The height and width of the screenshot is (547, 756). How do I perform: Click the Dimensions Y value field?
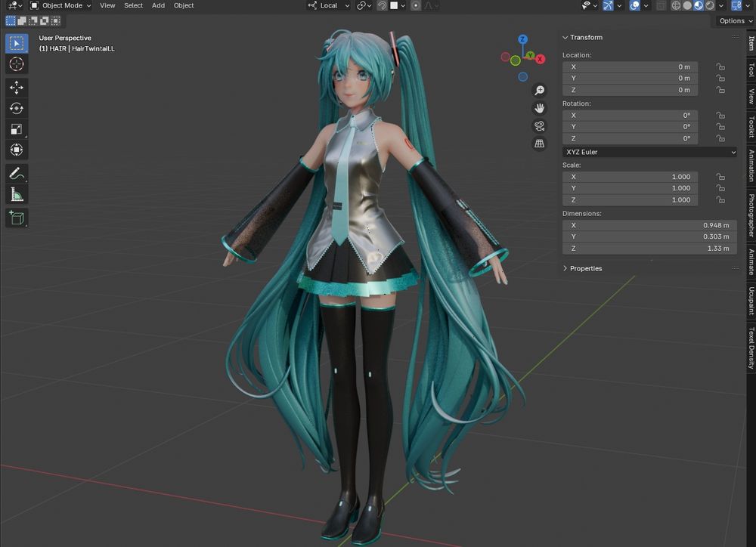tap(649, 236)
